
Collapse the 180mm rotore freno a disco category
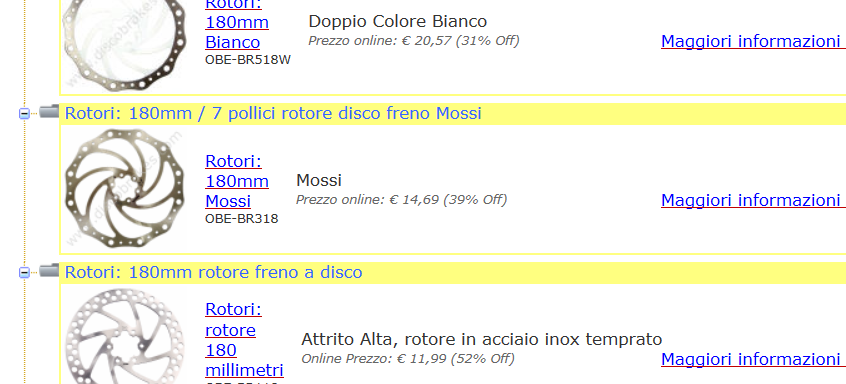click(x=24, y=273)
